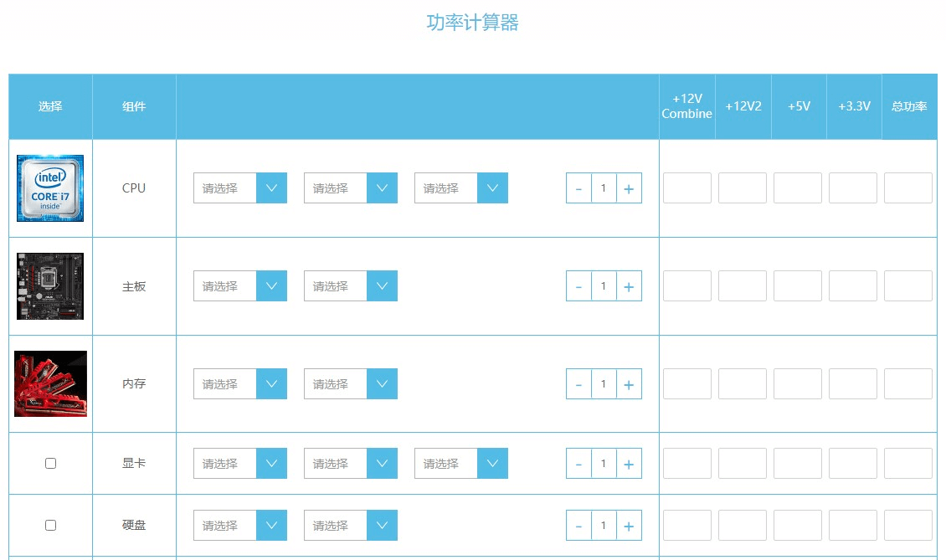Open the second memory selection dropdown

pyautogui.click(x=351, y=383)
